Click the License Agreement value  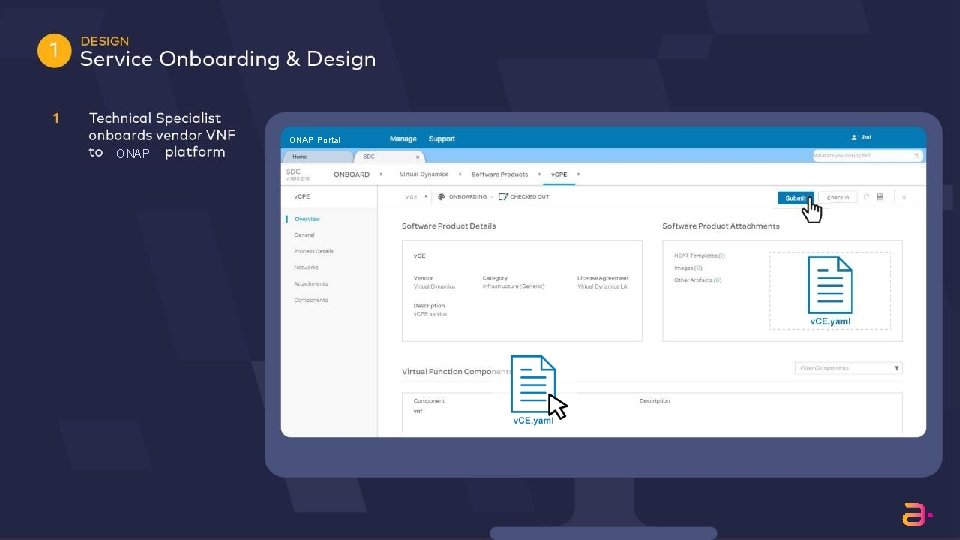[602, 287]
